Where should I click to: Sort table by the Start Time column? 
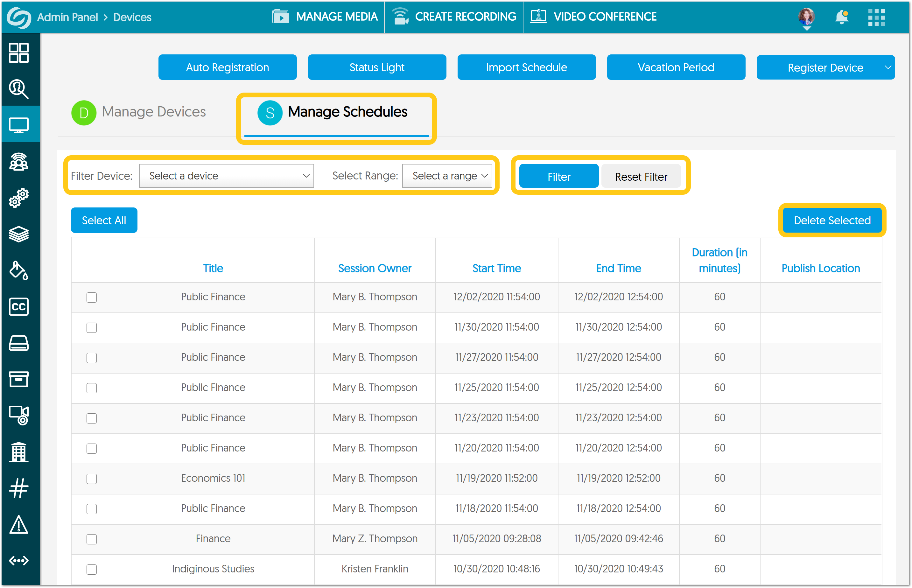pyautogui.click(x=496, y=268)
